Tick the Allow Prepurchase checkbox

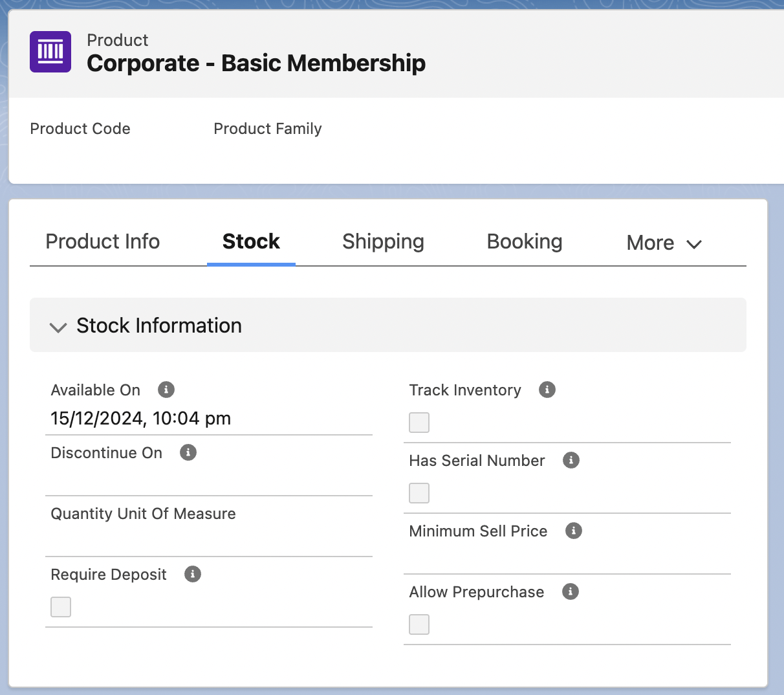click(419, 624)
